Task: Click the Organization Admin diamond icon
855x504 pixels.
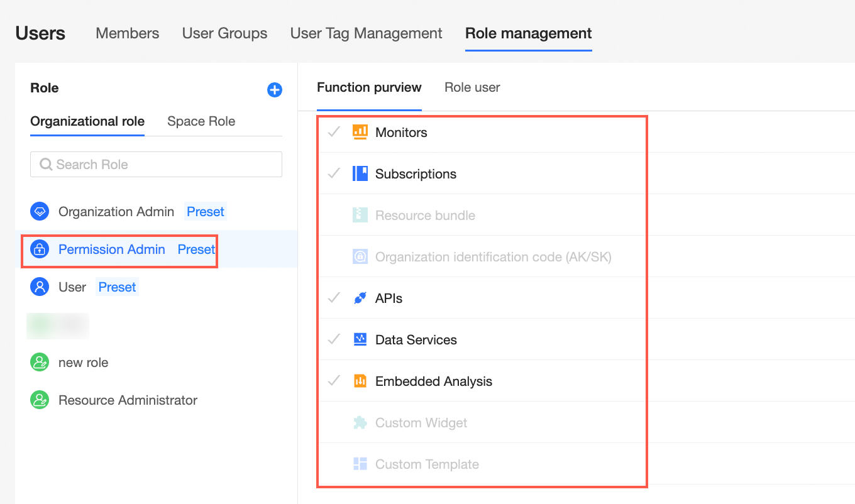Action: 40,212
